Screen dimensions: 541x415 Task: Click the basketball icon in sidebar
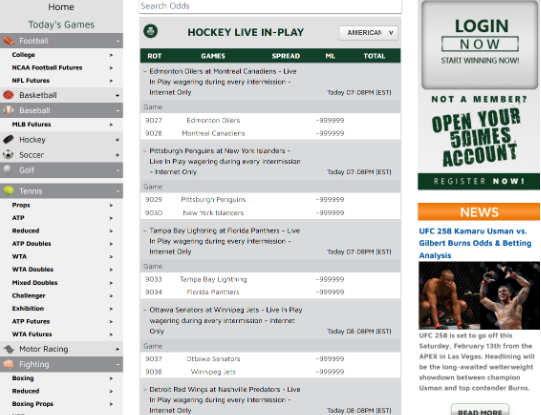[x=8, y=95]
